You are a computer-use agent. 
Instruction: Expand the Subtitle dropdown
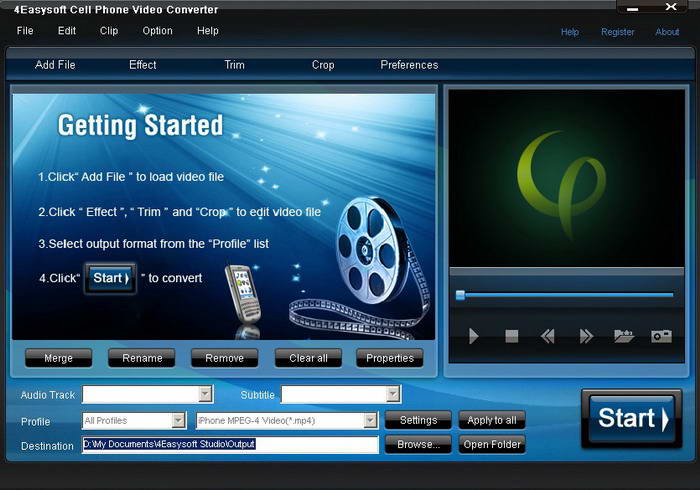click(393, 394)
